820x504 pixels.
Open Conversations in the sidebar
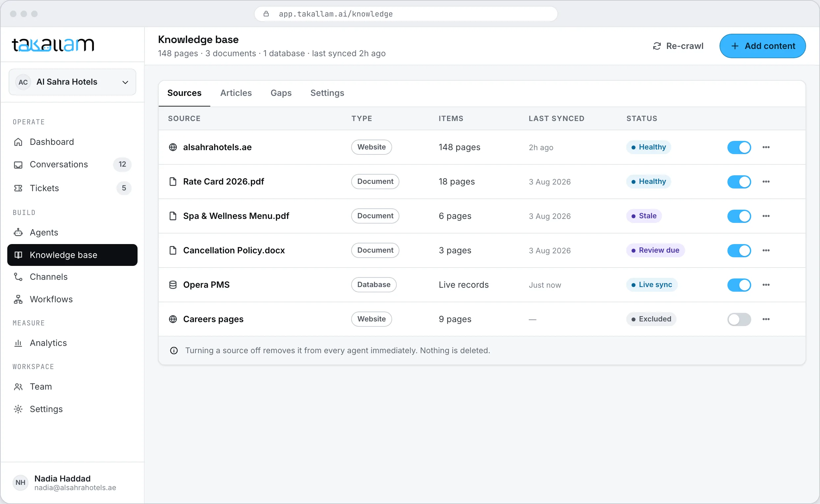pyautogui.click(x=72, y=164)
